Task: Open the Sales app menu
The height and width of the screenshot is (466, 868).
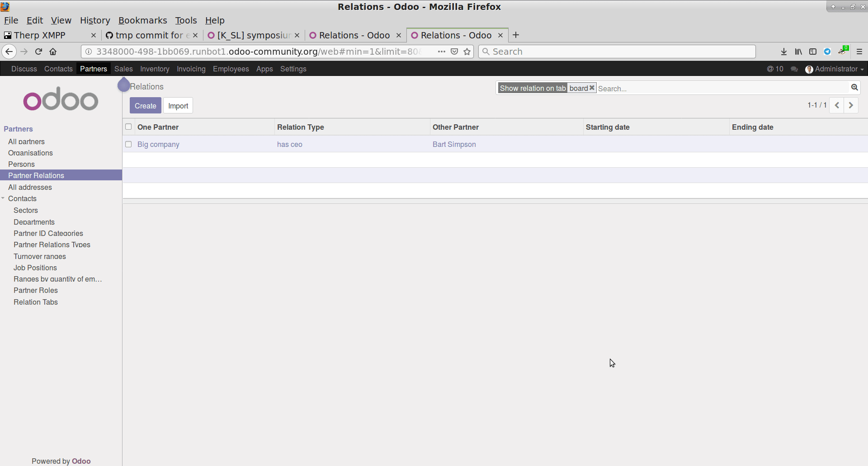Action: click(123, 69)
